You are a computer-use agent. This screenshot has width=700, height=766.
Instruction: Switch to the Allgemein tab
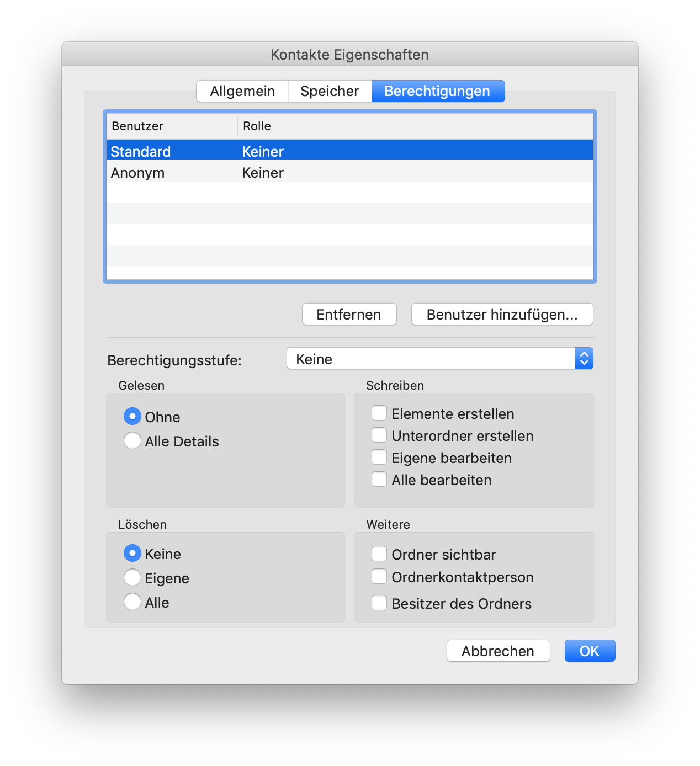point(242,91)
